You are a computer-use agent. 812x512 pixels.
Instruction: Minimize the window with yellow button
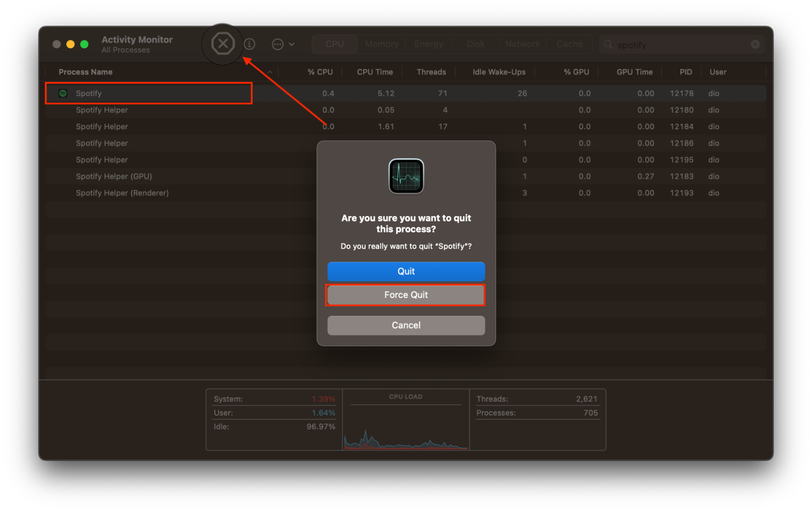[x=70, y=44]
